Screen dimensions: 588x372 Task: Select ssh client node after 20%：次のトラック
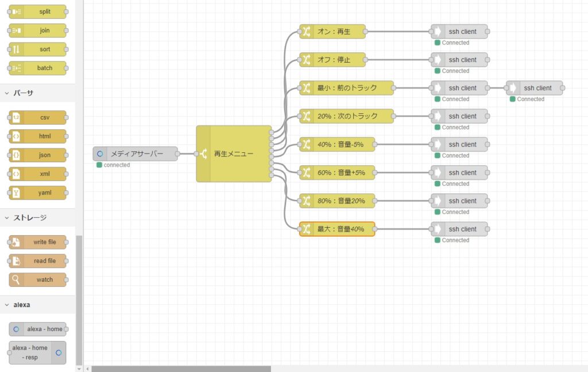[x=459, y=116]
